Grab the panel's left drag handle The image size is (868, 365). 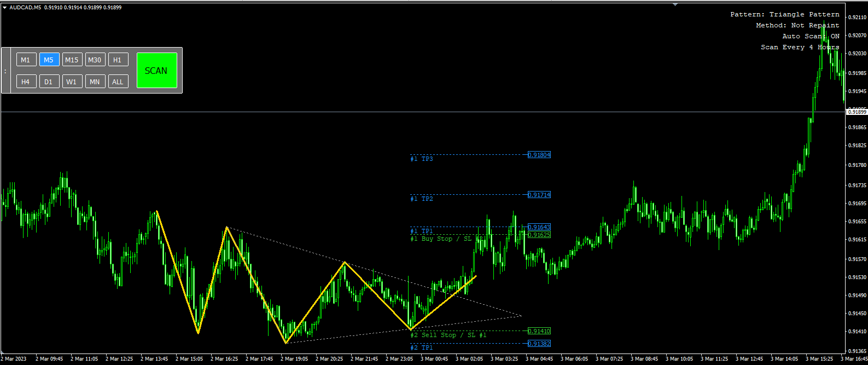pos(5,71)
